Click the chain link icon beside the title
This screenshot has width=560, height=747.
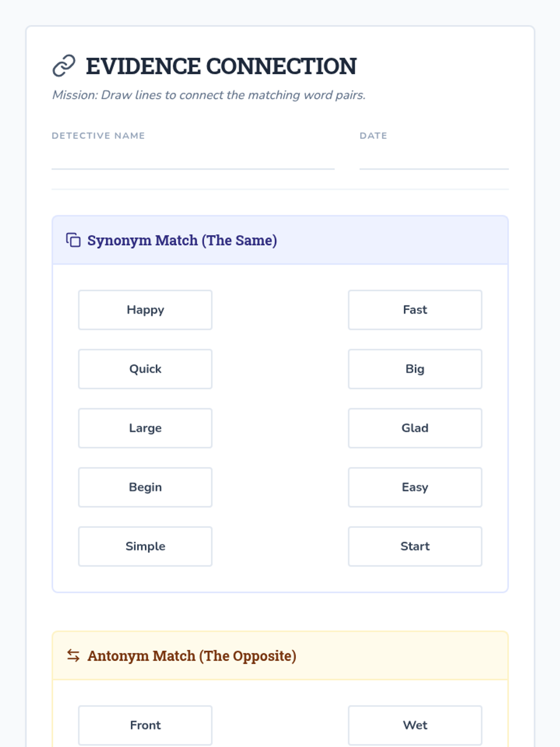(64, 66)
